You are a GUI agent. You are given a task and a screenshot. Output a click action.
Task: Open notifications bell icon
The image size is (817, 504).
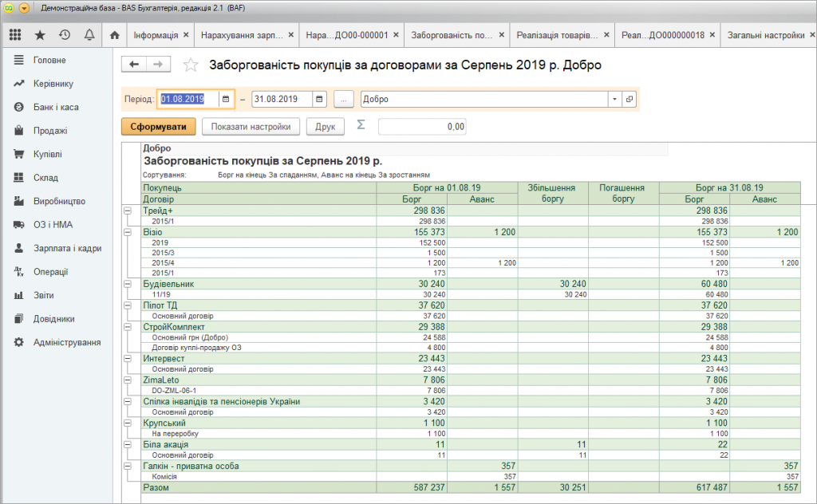tap(89, 35)
